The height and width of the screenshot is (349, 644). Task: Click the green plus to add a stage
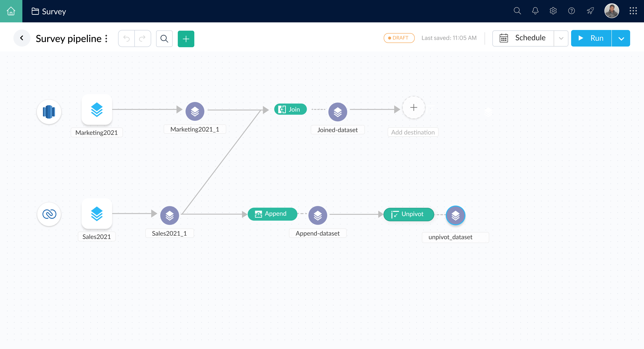tap(186, 39)
